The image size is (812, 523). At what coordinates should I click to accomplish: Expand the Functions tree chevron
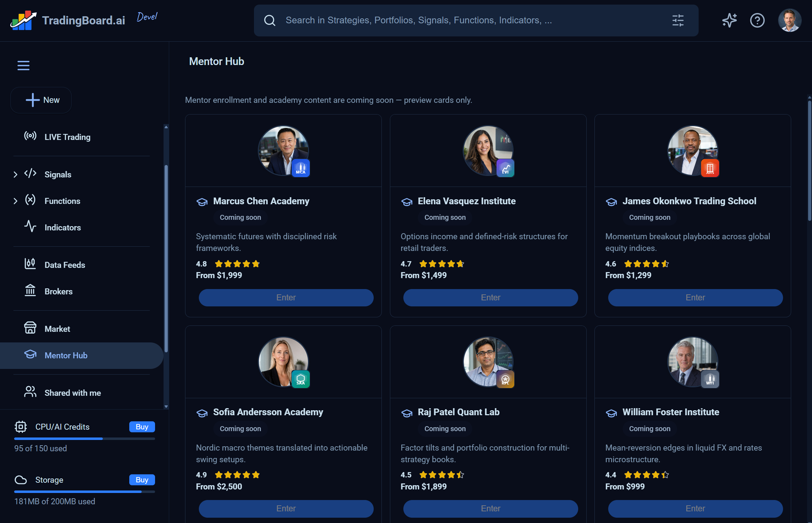pos(15,201)
